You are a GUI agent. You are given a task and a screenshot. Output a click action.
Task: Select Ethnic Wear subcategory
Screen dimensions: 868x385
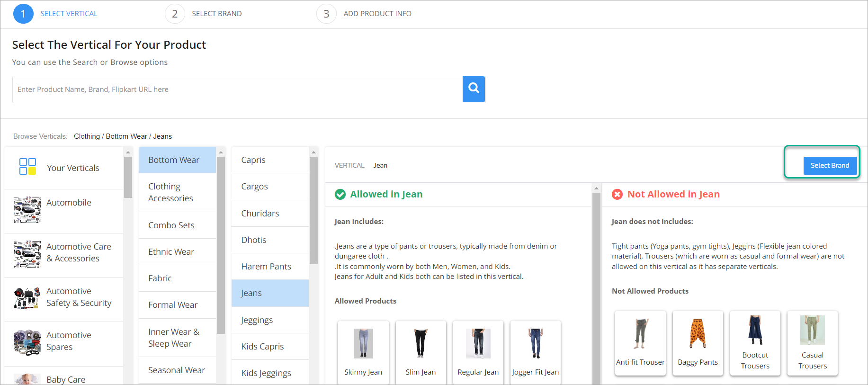click(177, 252)
